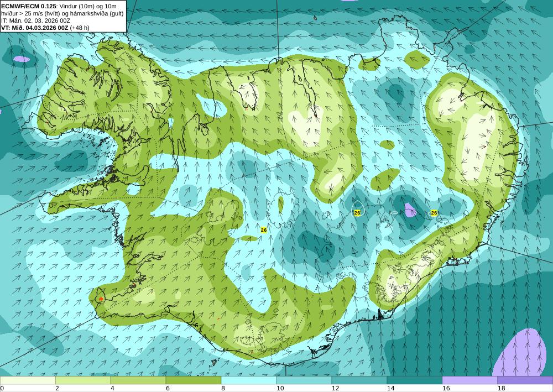
Task: Select the palest cream 0–2 legend swatch
Action: (x=28, y=380)
